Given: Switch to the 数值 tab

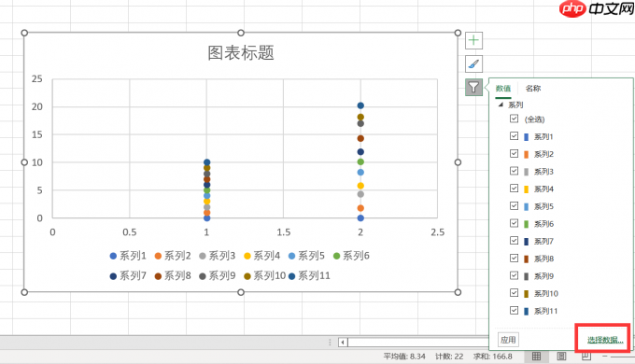Looking at the screenshot, I should click(503, 89).
